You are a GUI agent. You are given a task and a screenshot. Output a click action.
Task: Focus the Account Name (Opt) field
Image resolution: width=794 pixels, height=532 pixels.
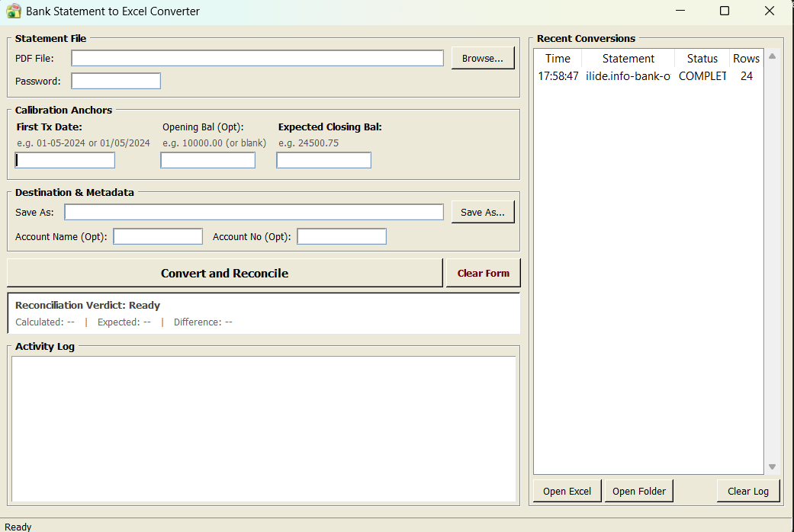click(x=158, y=236)
